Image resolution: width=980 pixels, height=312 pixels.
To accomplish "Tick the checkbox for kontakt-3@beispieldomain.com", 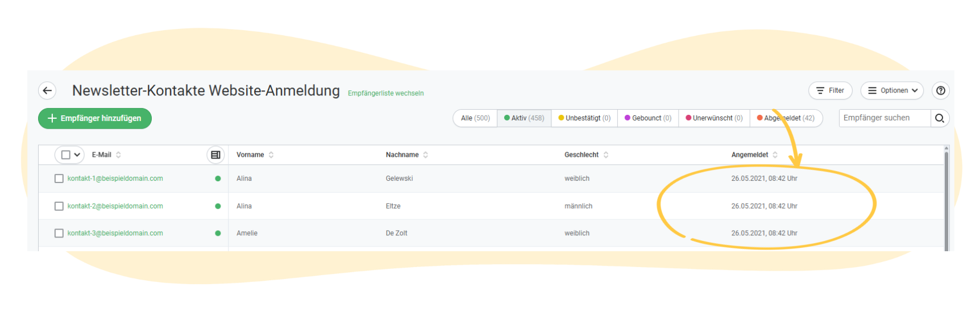I will 59,233.
